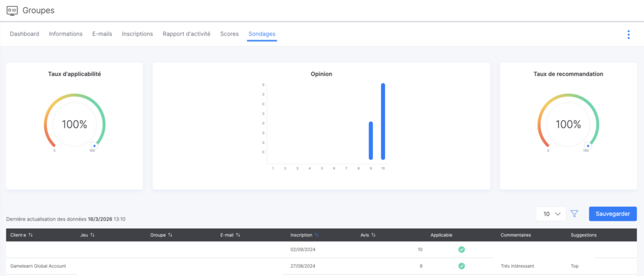Open the rows-per-page dropdown showing 10
This screenshot has height=276, width=644.
tap(551, 214)
